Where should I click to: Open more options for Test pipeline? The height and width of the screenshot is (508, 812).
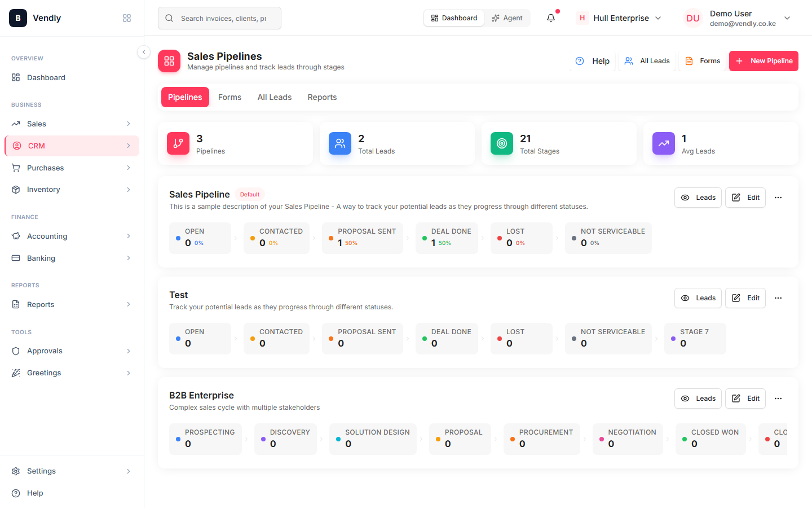click(778, 298)
